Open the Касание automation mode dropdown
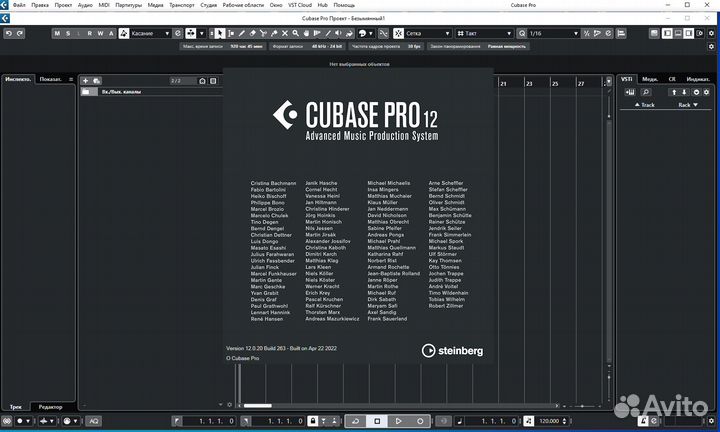Image resolution: width=720 pixels, height=432 pixels. [150, 34]
